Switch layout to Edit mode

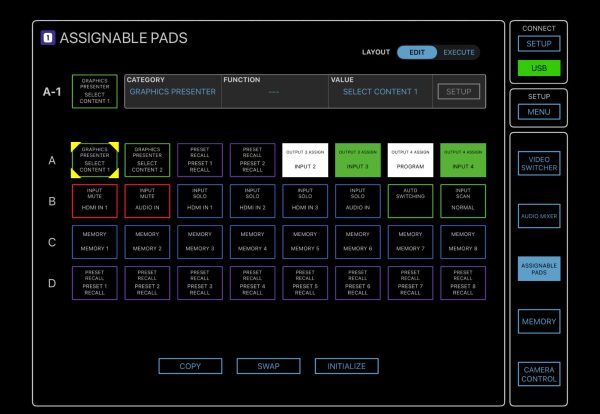tap(416, 52)
